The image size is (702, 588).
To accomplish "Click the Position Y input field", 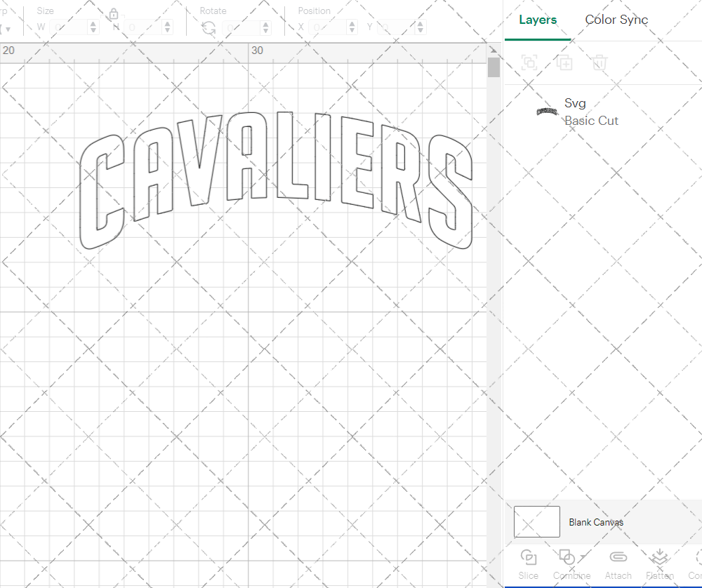I will [396, 28].
